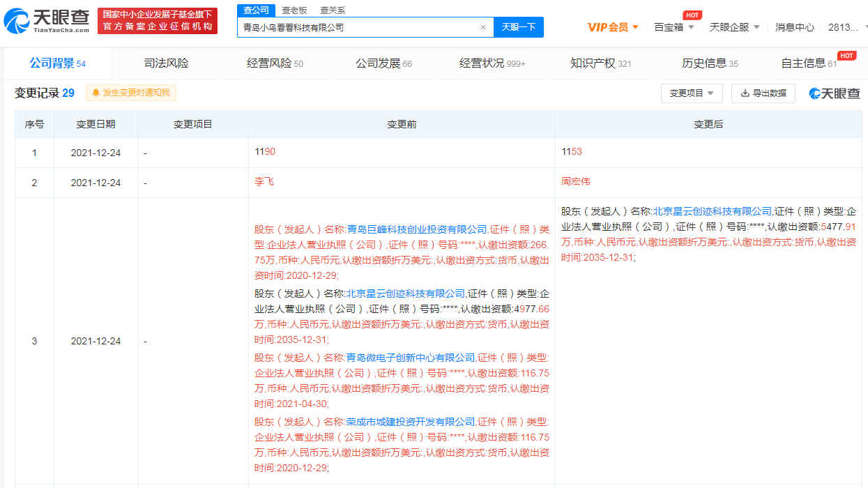The image size is (868, 488).
Task: Expand the 百宝箱 menu
Action: [673, 27]
